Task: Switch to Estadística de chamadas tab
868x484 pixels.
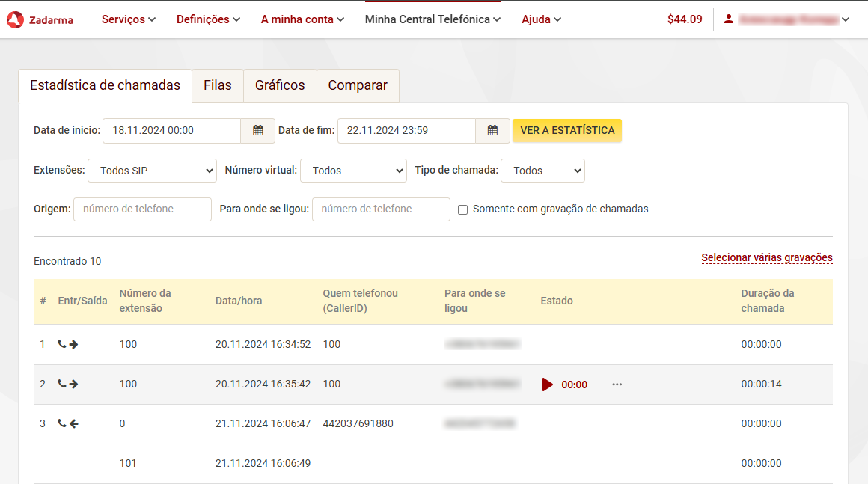Action: coord(106,85)
